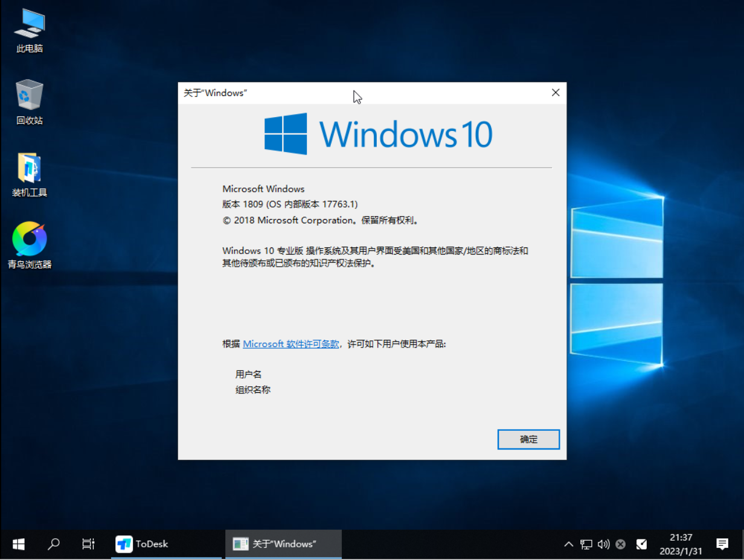
Task: Open the clock showing 21:37
Action: tap(681, 544)
